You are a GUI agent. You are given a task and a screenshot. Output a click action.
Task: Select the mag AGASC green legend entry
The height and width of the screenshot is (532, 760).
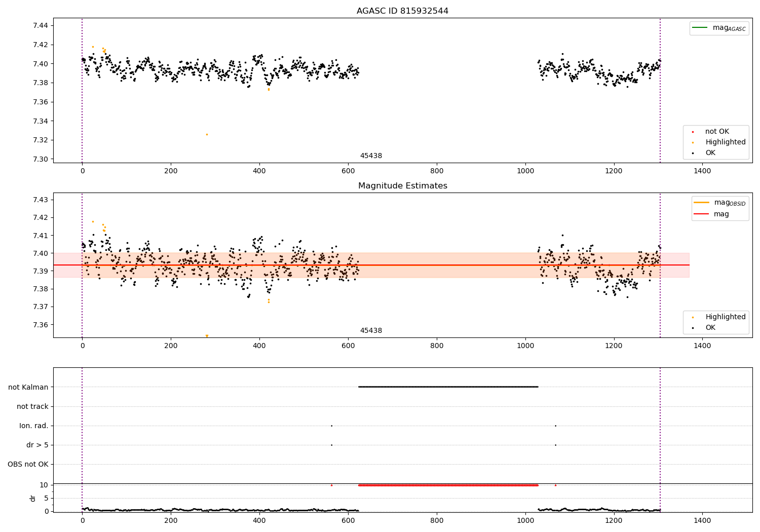point(719,28)
